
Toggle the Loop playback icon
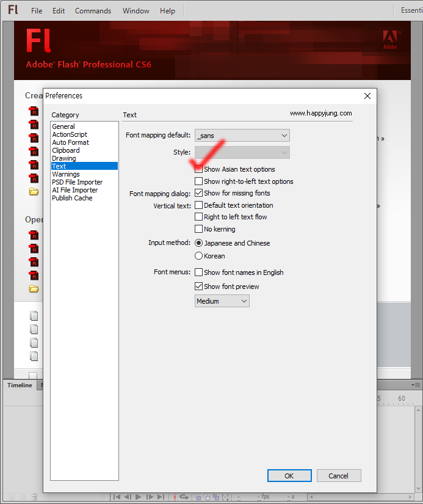point(184,497)
